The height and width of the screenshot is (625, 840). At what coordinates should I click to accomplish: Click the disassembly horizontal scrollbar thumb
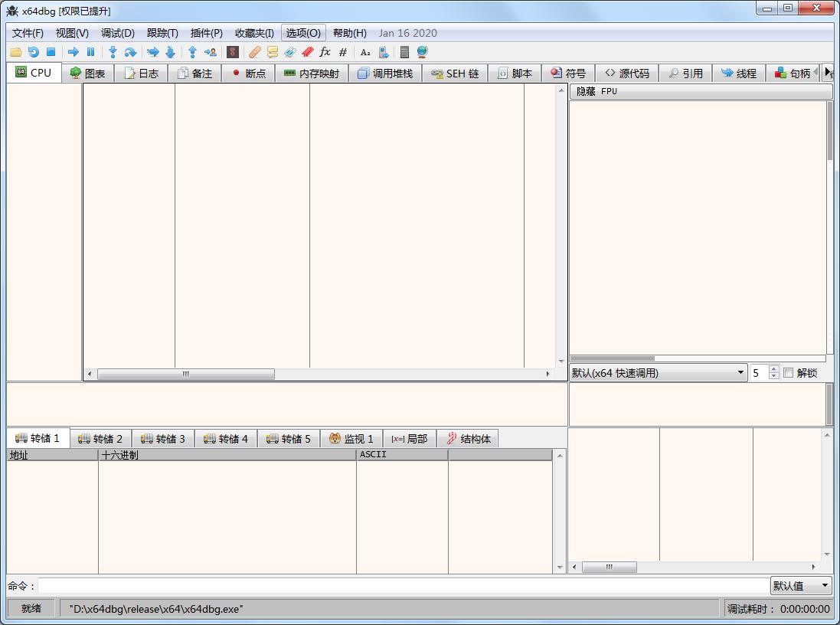tap(185, 375)
